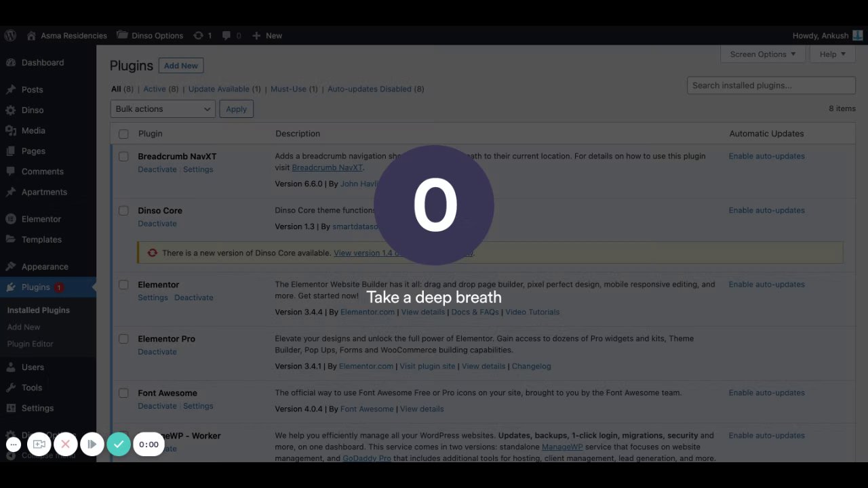Go to Installed Plugins submenu

coord(39,310)
